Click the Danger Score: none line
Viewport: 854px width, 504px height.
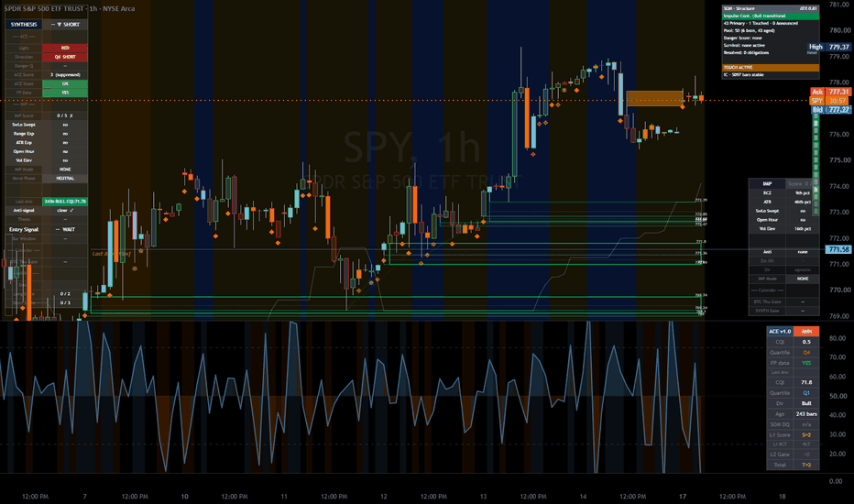coord(743,38)
